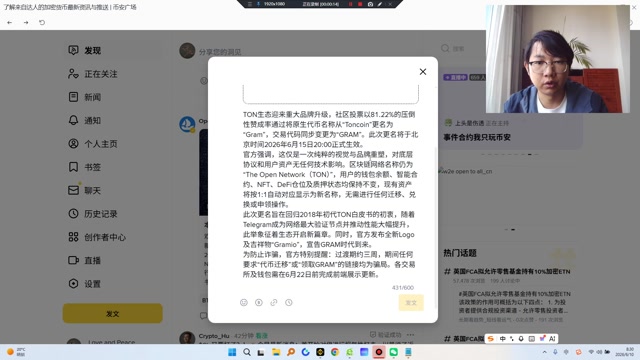
Task: Click browser back arrow
Action: point(9,22)
